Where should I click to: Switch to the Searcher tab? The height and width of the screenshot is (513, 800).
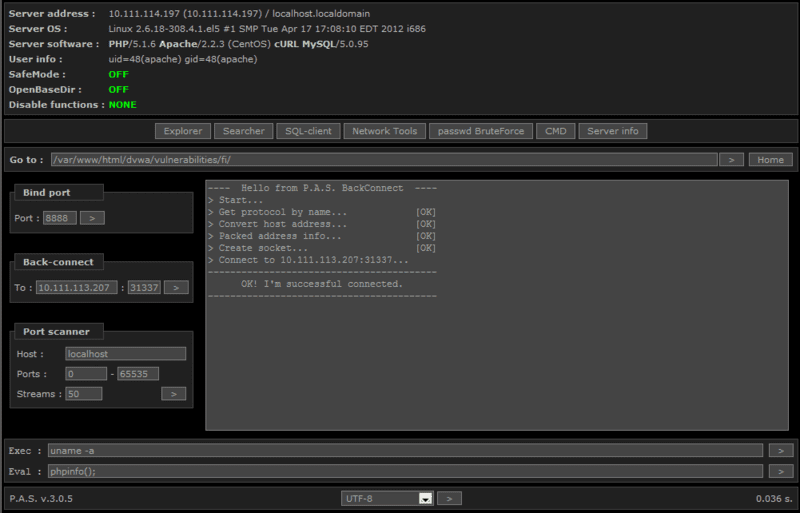(x=244, y=131)
